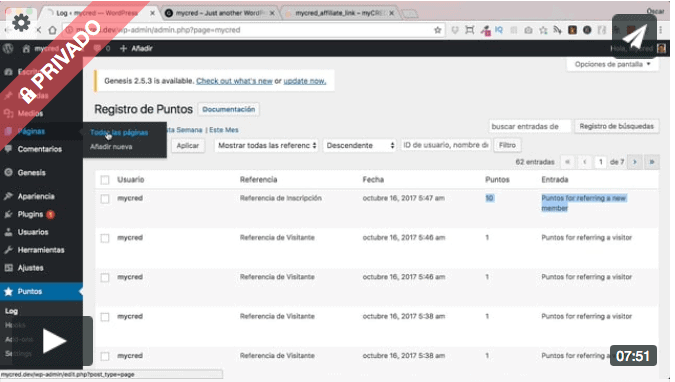The height and width of the screenshot is (382, 675).
Task: Click the Filtro button
Action: pos(507,145)
